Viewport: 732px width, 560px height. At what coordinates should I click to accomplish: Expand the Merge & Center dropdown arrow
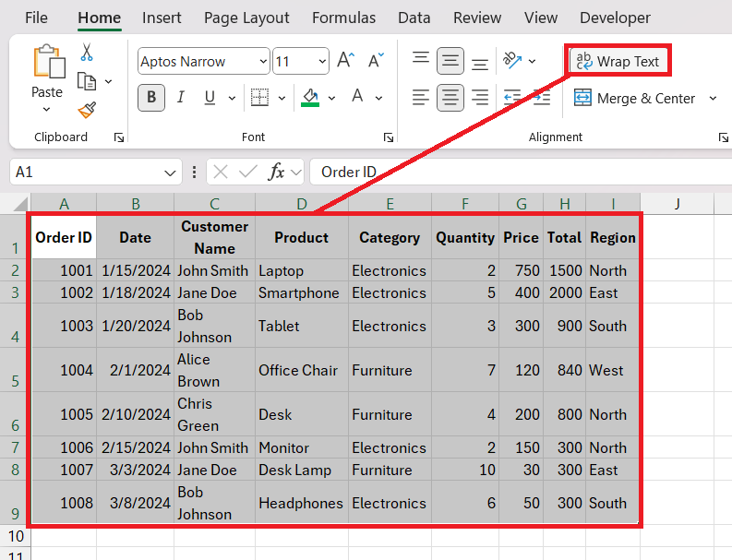[x=713, y=99]
